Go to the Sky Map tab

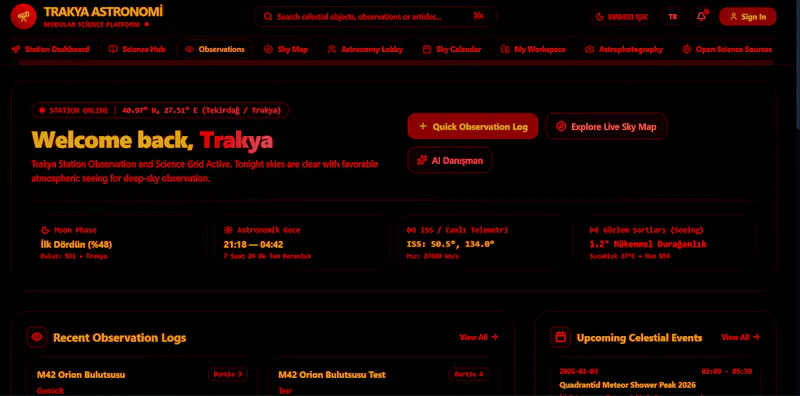286,50
